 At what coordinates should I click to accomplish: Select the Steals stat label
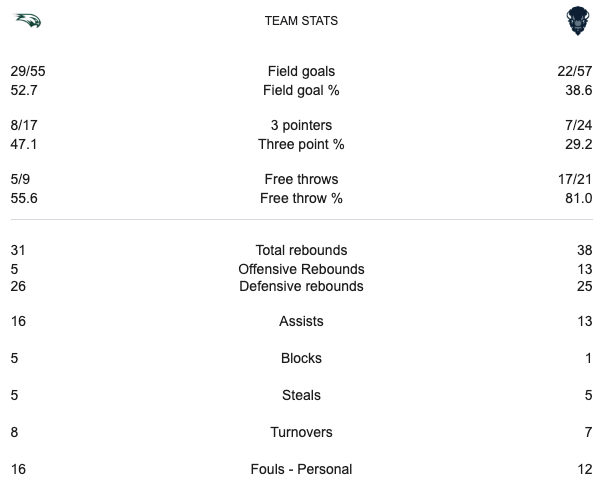pyautogui.click(x=301, y=395)
